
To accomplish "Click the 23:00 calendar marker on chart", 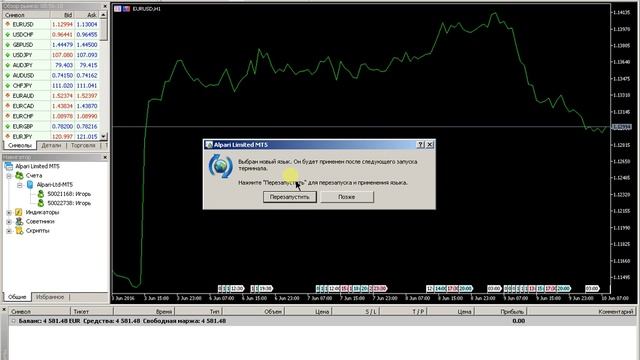I will (x=380, y=289).
